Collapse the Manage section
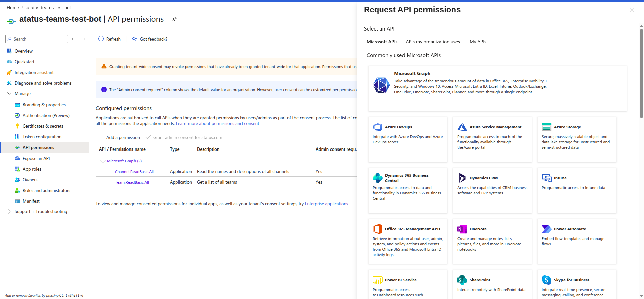Image resolution: width=644 pixels, height=299 pixels. tap(9, 93)
